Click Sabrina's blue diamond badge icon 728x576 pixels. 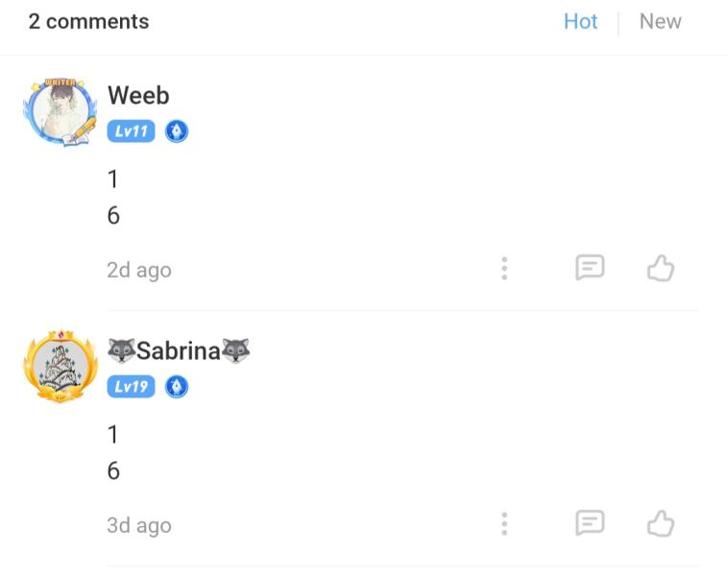coord(176,387)
